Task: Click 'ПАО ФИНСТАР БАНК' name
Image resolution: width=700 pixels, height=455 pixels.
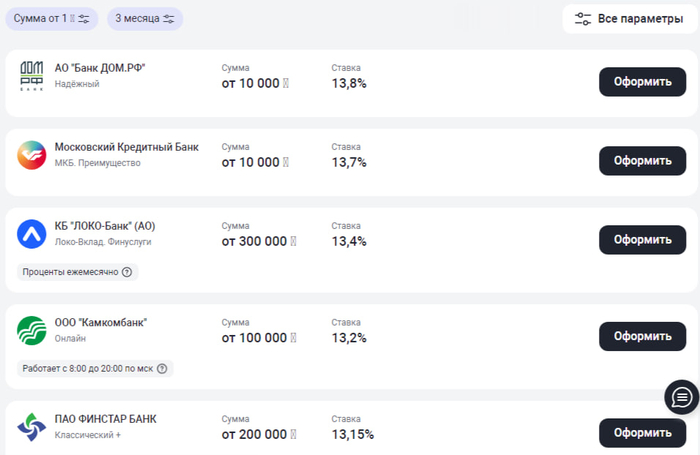Action: [105, 419]
